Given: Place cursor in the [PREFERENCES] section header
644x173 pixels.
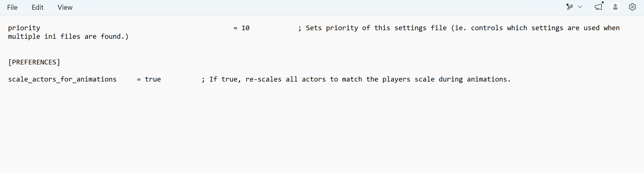Looking at the screenshot, I should (x=34, y=62).
